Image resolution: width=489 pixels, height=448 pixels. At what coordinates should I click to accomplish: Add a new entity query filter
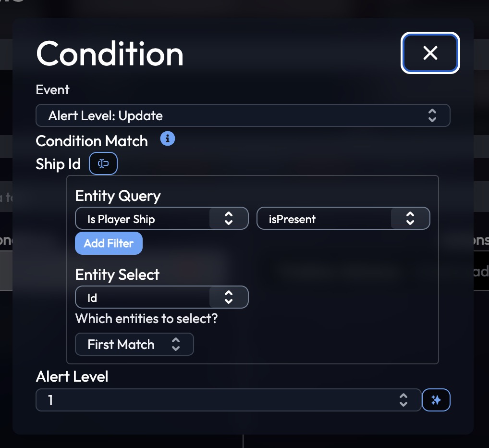pos(109,243)
